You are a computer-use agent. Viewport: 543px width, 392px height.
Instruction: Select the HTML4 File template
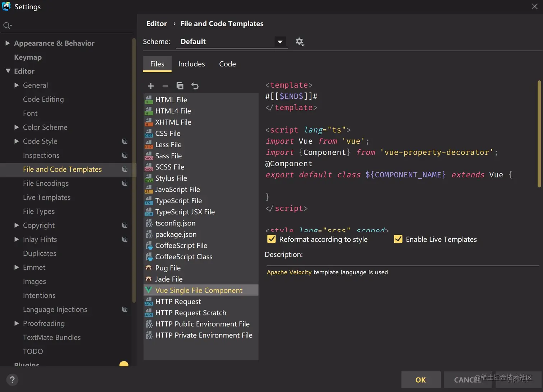tap(201, 111)
